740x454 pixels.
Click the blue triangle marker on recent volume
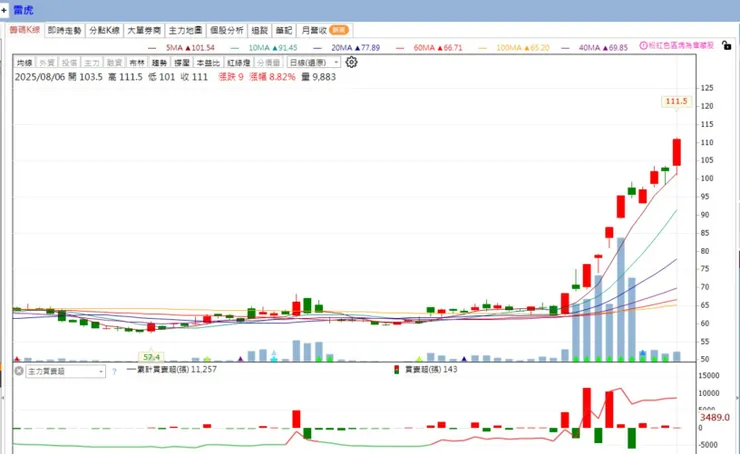pos(643,353)
